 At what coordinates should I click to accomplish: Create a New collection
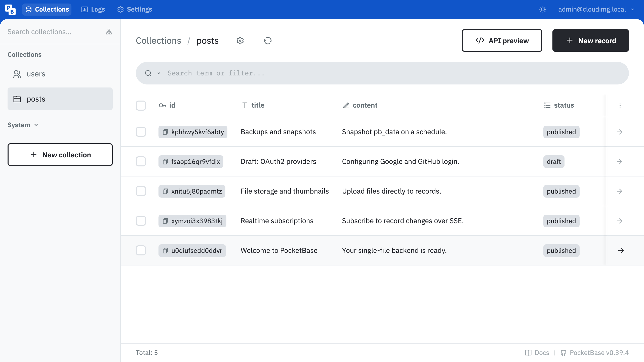(60, 155)
